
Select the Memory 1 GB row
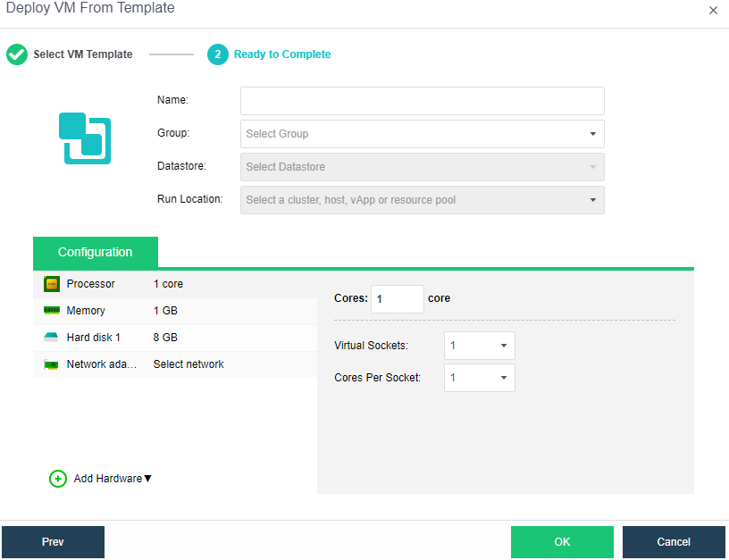point(175,311)
